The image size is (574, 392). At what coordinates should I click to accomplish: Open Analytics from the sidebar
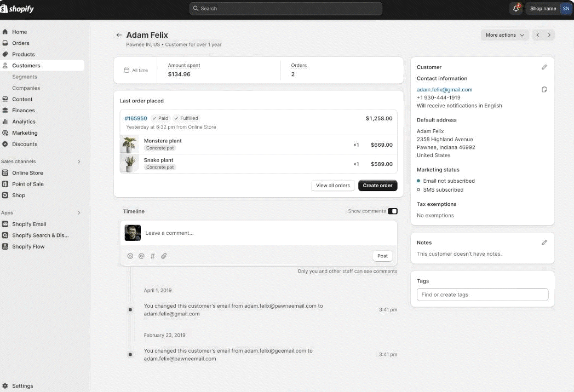click(x=24, y=122)
